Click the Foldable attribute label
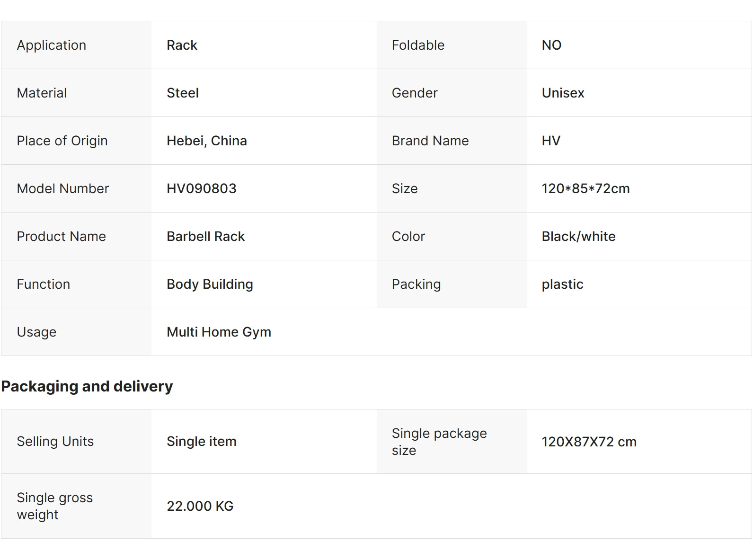Viewport: 753px width, 560px height. [418, 45]
